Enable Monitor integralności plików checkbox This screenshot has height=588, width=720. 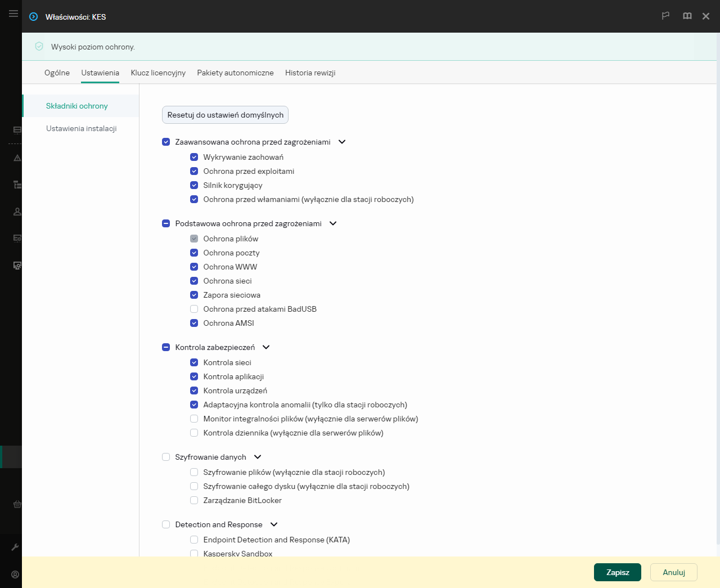pyautogui.click(x=194, y=419)
